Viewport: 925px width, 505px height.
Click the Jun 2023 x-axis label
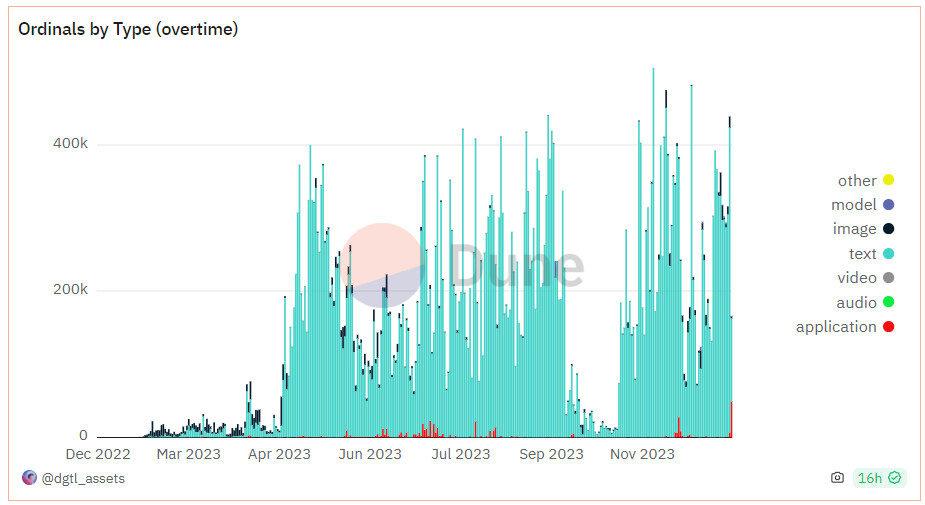[370, 454]
